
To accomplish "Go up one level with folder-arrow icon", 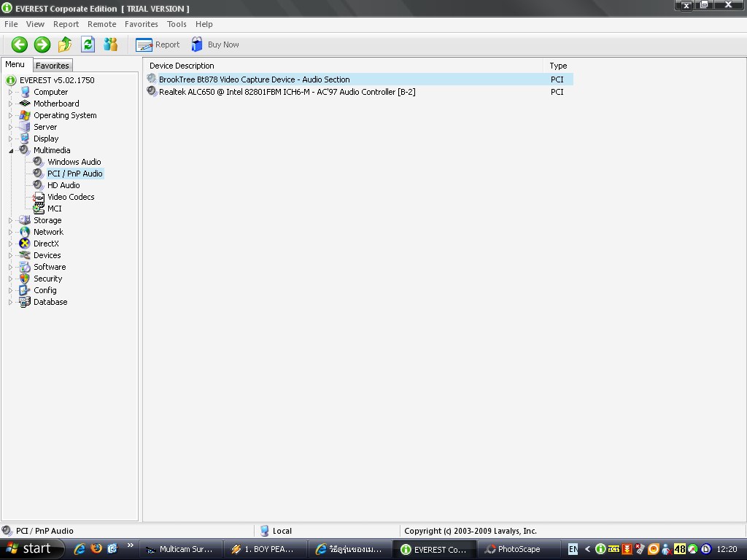I will tap(65, 44).
